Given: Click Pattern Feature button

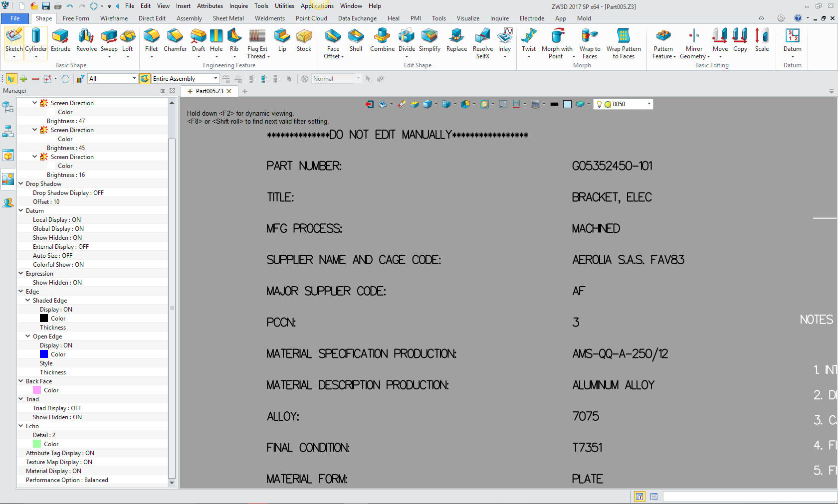Looking at the screenshot, I should tap(663, 43).
